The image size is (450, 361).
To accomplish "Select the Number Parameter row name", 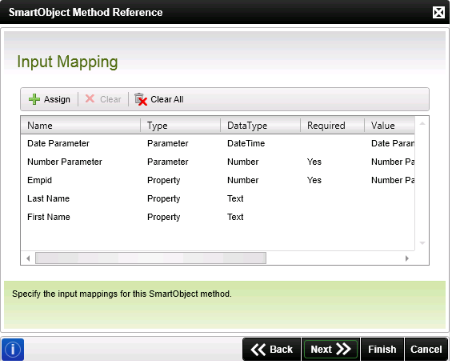I will [x=65, y=162].
